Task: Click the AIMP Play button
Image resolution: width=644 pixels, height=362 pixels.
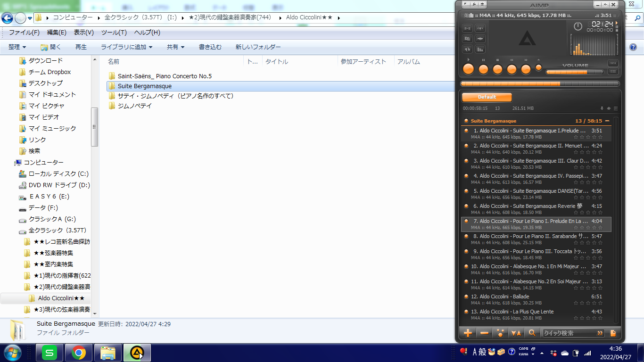Action: click(x=468, y=69)
